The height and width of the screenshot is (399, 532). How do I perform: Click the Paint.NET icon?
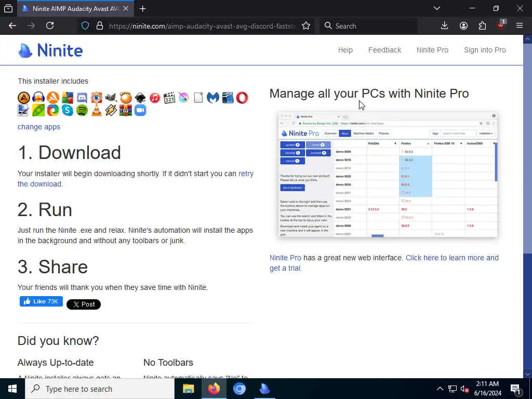tap(24, 110)
